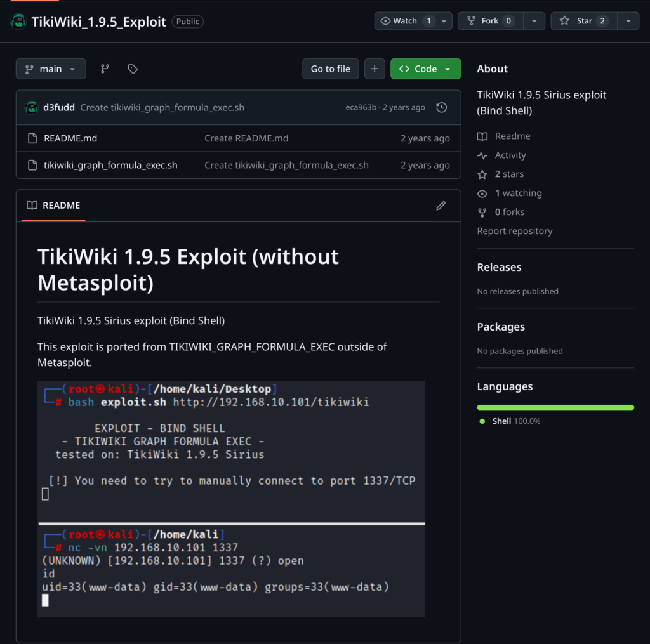The image size is (650, 644).
Task: Click the About heading
Action: coord(492,69)
